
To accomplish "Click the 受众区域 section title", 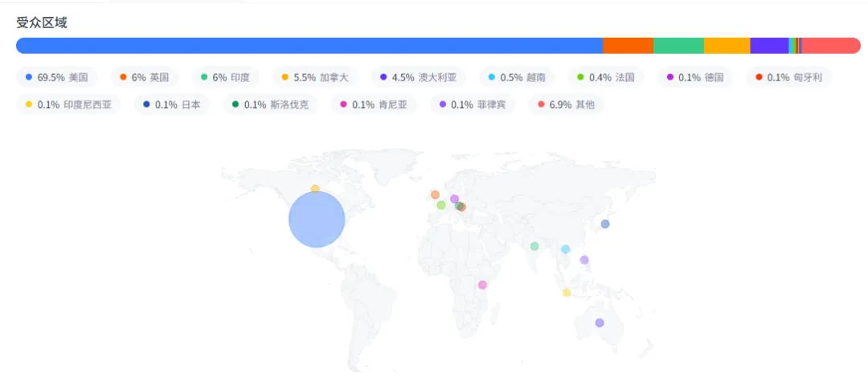I will (42, 23).
